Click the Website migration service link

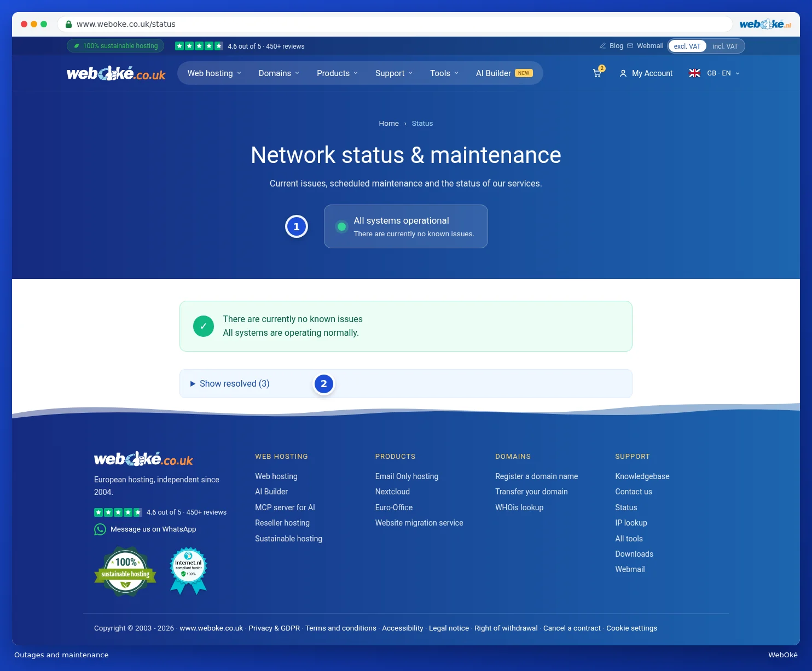click(x=419, y=523)
